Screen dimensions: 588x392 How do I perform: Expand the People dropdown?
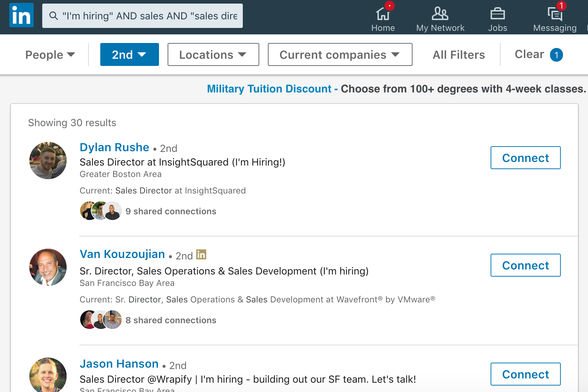[x=50, y=54]
